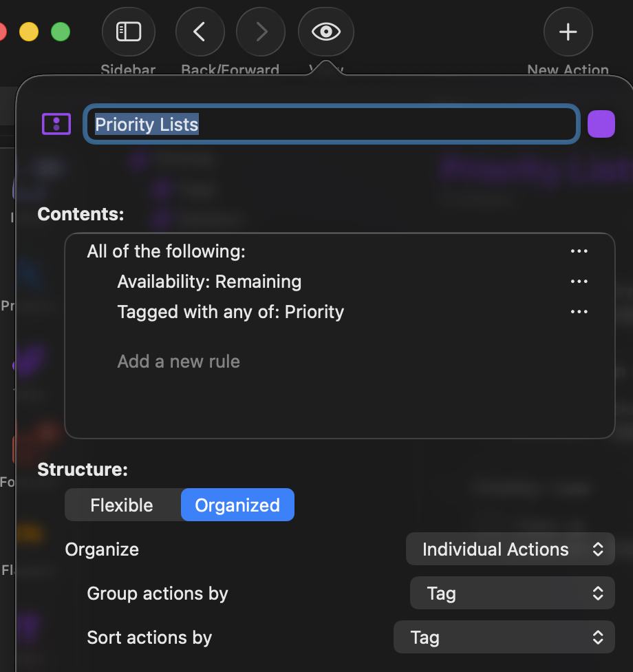Image resolution: width=633 pixels, height=672 pixels.
Task: Select the Organized structure option
Action: point(237,505)
